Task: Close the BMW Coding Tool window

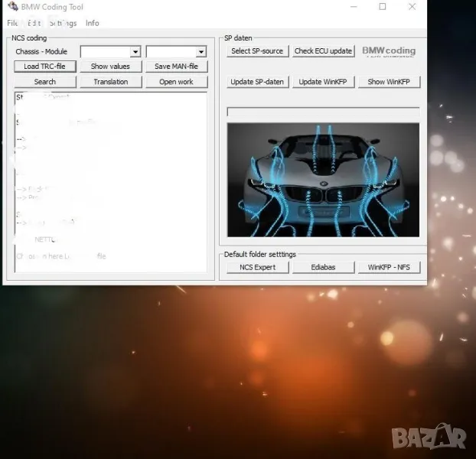Action: click(x=412, y=6)
